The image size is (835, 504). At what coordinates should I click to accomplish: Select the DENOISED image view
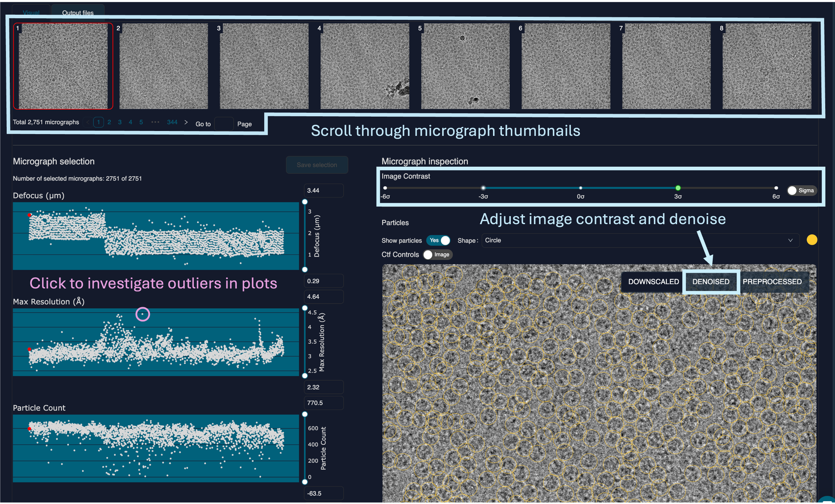(x=711, y=282)
